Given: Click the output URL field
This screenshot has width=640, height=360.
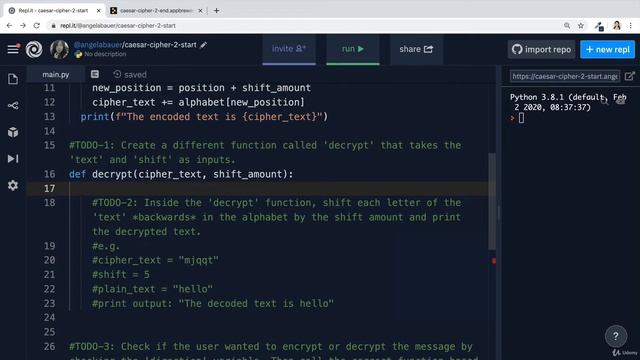Looking at the screenshot, I should 565,76.
